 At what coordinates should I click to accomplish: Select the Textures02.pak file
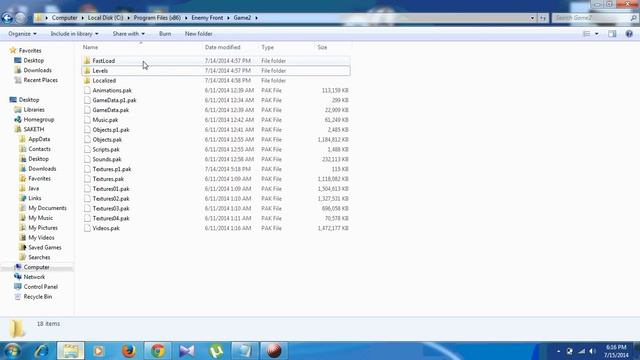click(216, 198)
